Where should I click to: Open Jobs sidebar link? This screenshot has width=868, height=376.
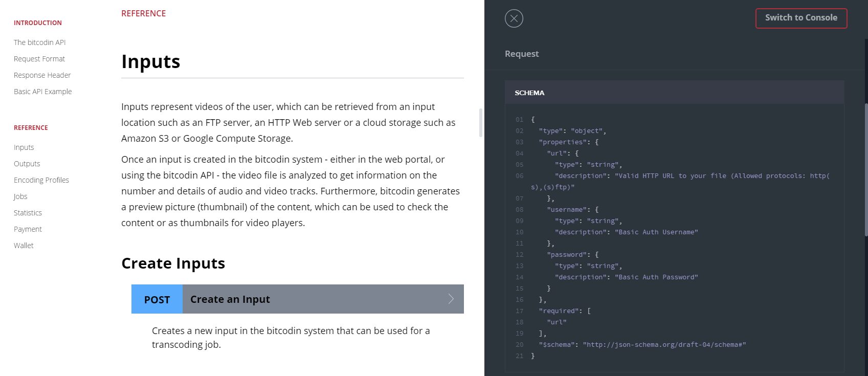pyautogui.click(x=20, y=196)
